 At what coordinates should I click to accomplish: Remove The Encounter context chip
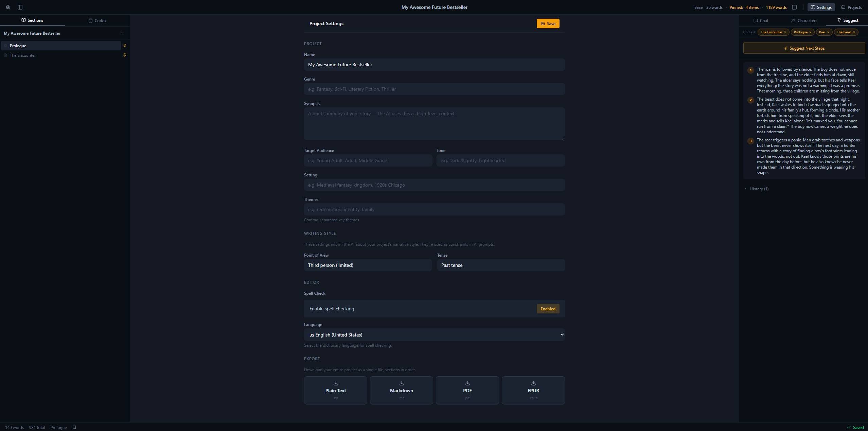pyautogui.click(x=785, y=32)
